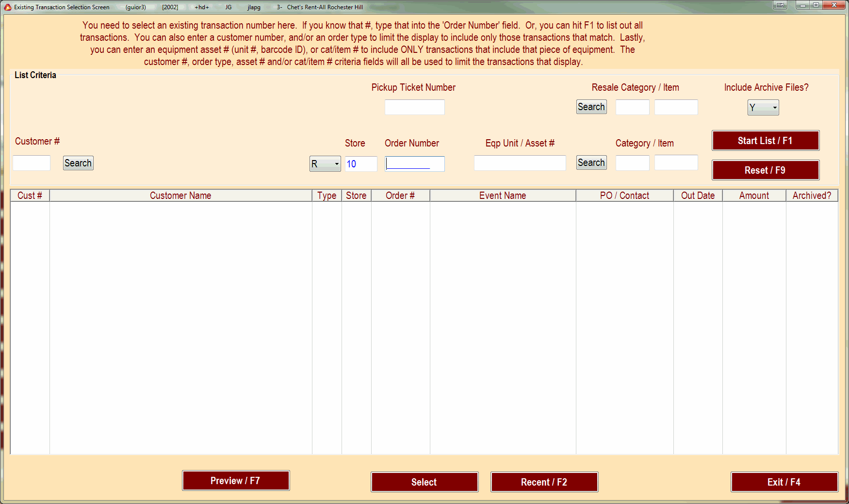Click the application icon in the title bar
This screenshot has height=504, width=849.
[8, 7]
